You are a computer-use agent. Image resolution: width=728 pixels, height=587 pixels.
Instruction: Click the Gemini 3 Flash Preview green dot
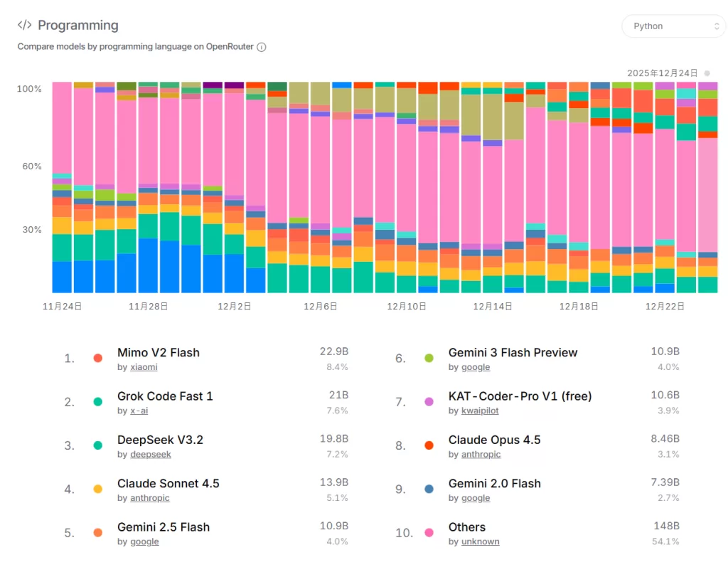tap(429, 359)
